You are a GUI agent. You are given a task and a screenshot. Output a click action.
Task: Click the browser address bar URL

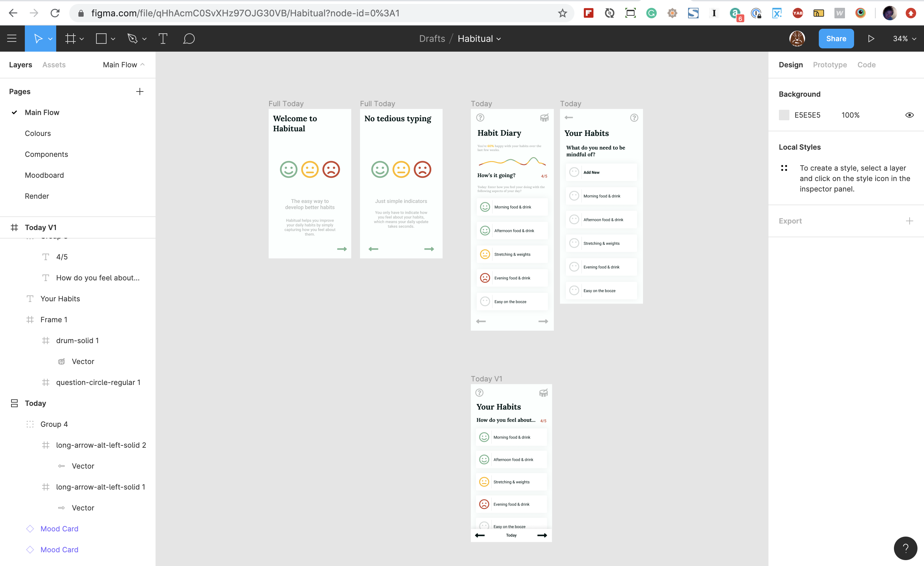(x=246, y=13)
